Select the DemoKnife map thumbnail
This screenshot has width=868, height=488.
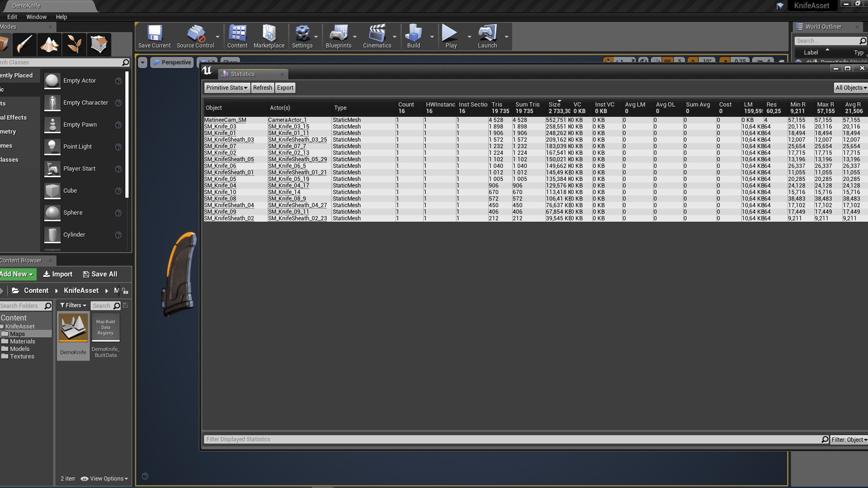[x=73, y=328]
